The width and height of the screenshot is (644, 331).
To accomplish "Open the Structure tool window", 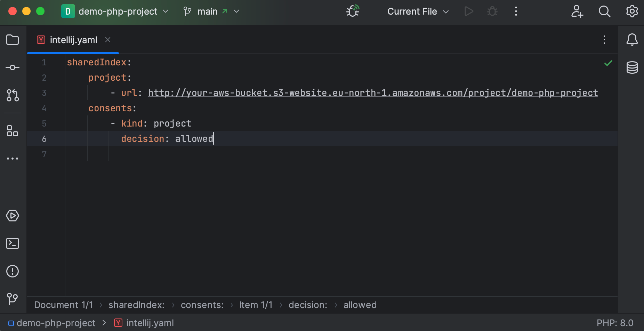I will pyautogui.click(x=13, y=131).
